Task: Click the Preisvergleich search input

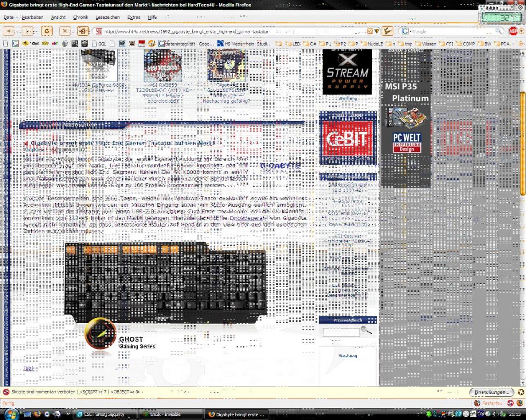Action: [341, 332]
